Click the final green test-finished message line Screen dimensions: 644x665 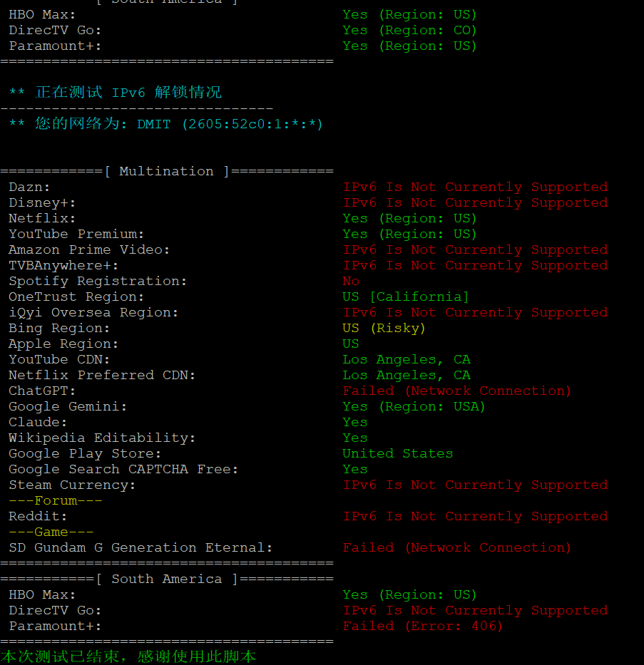128,656
